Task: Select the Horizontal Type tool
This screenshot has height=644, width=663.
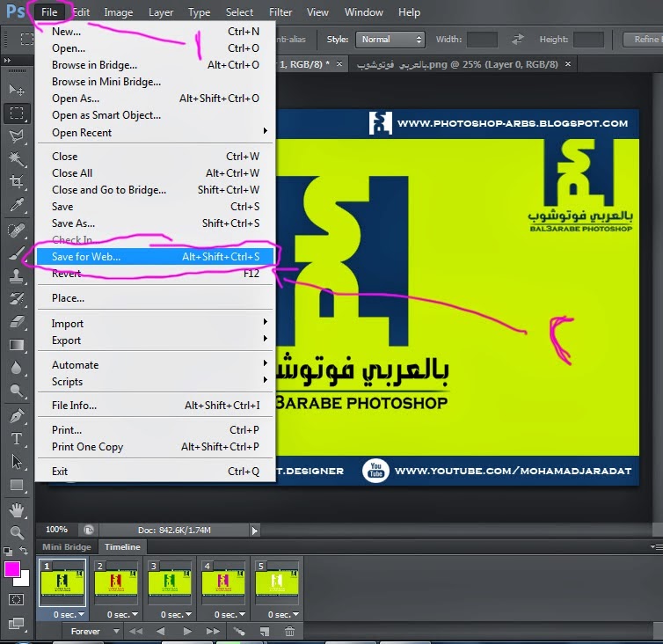Action: (17, 439)
